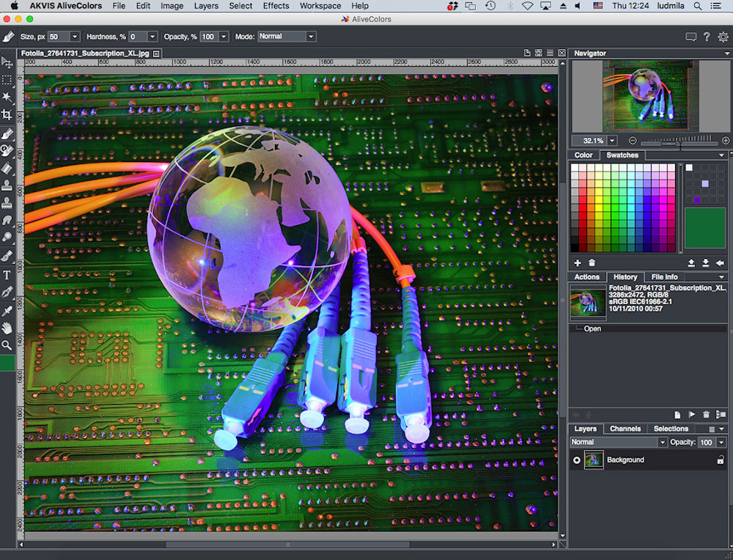This screenshot has width=733, height=560.
Task: Select the Text tool
Action: [7, 275]
